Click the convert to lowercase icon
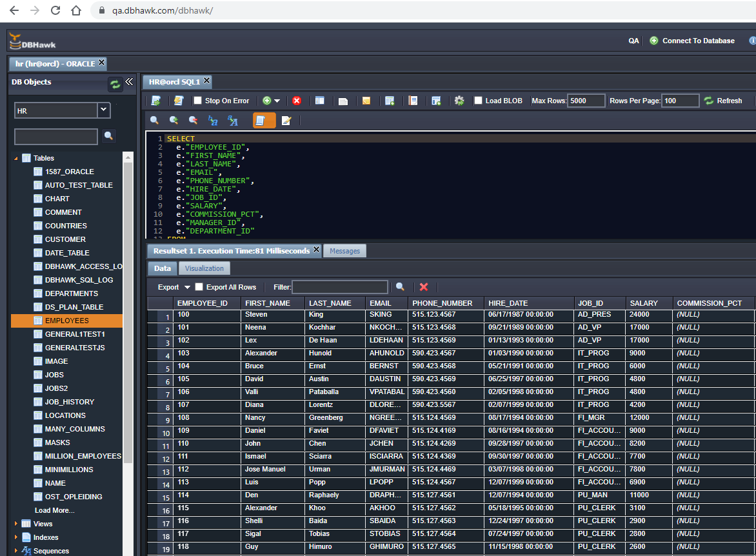Image resolution: width=756 pixels, height=556 pixels. pyautogui.click(x=213, y=120)
